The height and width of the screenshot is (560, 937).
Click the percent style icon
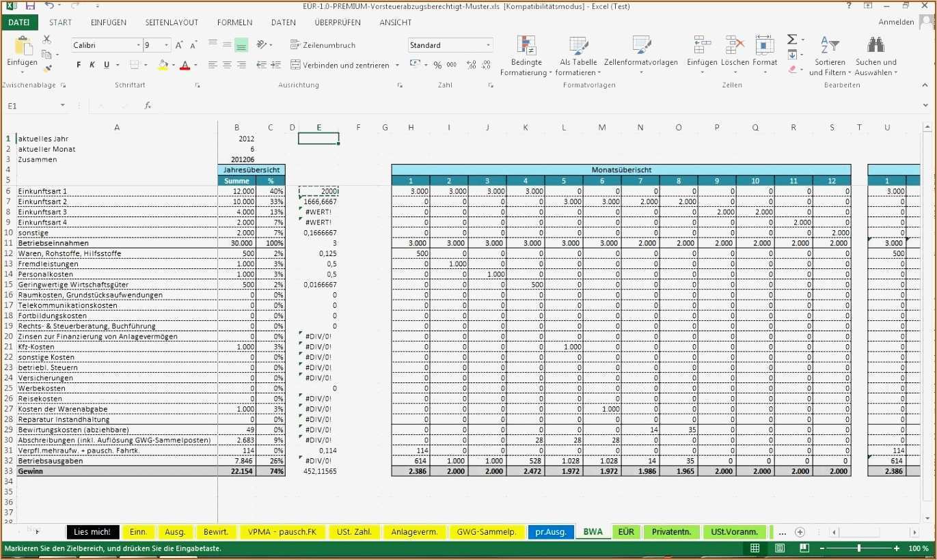tap(437, 65)
